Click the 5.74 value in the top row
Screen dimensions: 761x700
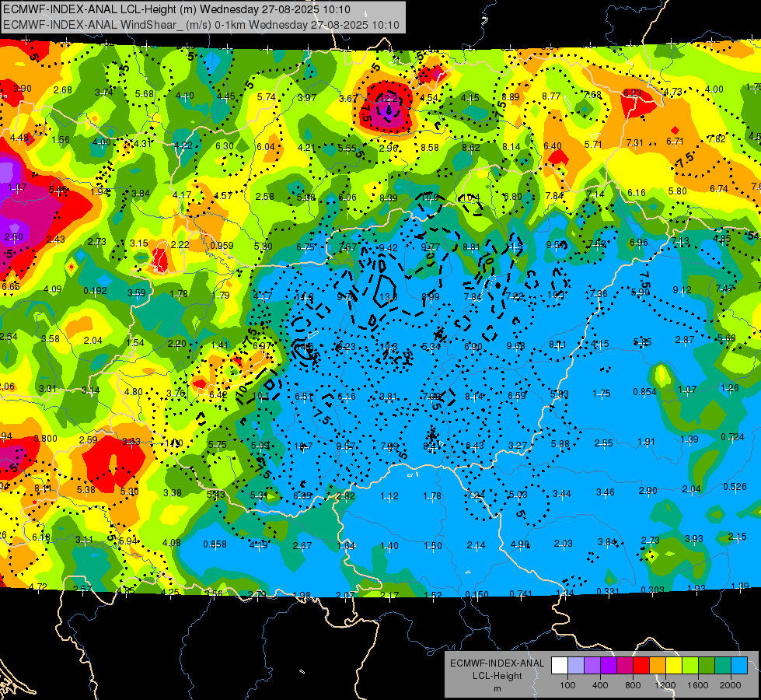coord(267,96)
